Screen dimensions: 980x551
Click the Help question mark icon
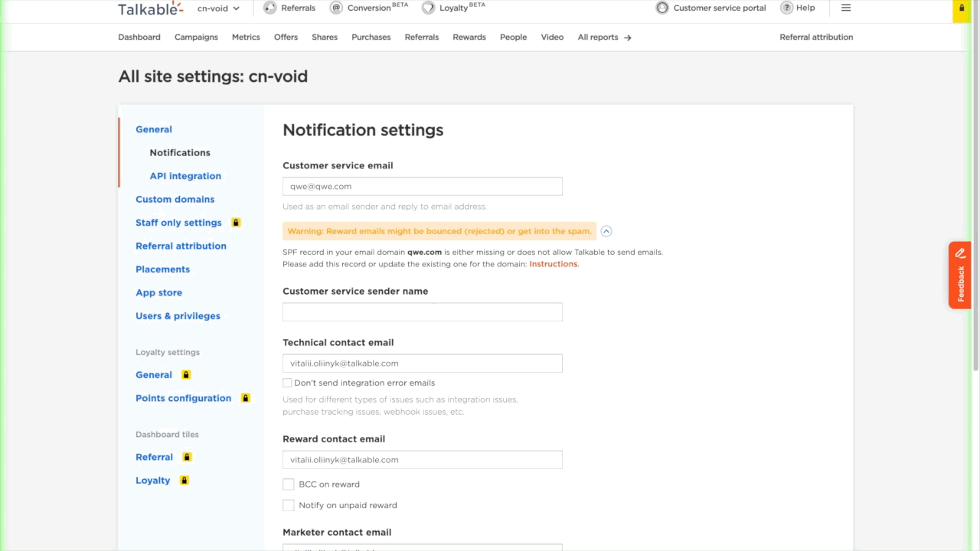786,8
